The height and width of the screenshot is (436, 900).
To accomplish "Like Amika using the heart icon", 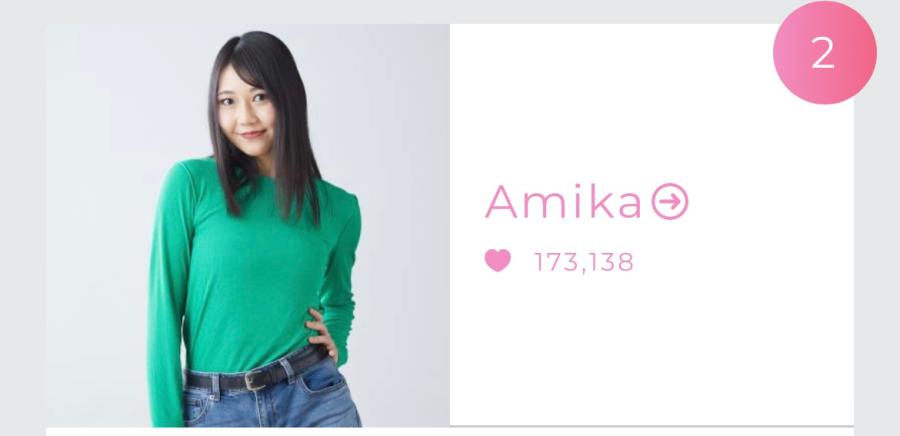I will tap(498, 260).
